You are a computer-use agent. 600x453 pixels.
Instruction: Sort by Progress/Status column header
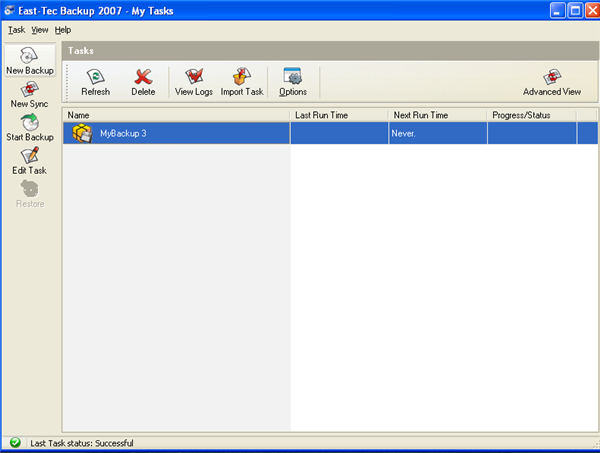532,115
